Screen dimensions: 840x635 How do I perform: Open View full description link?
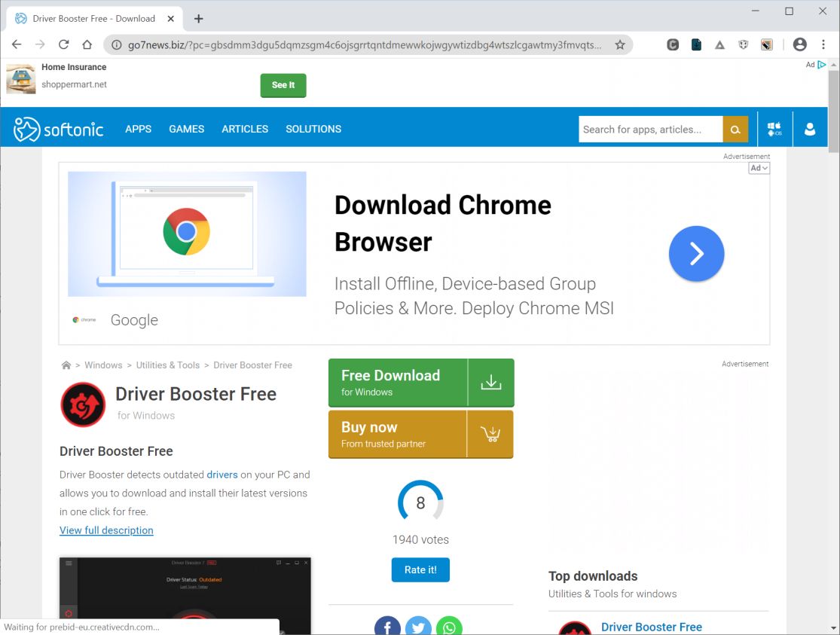(x=106, y=530)
